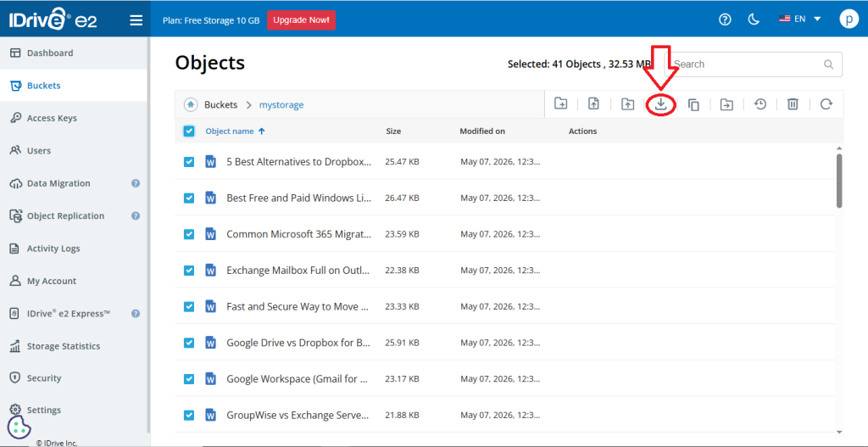Open Data Migration in the sidebar
The image size is (868, 447).
[74, 183]
